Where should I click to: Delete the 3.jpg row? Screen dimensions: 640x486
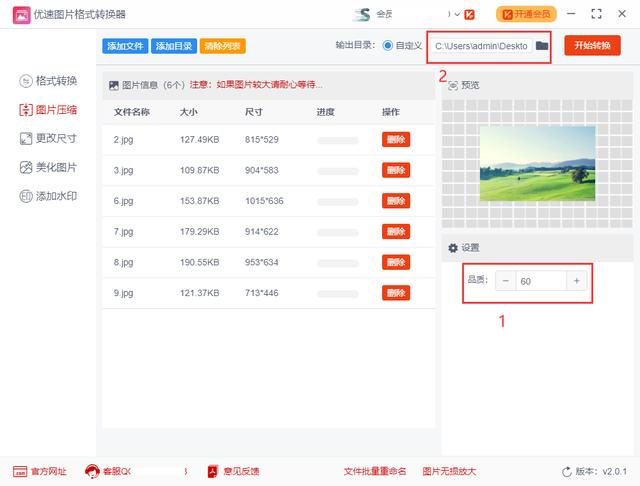coord(396,170)
